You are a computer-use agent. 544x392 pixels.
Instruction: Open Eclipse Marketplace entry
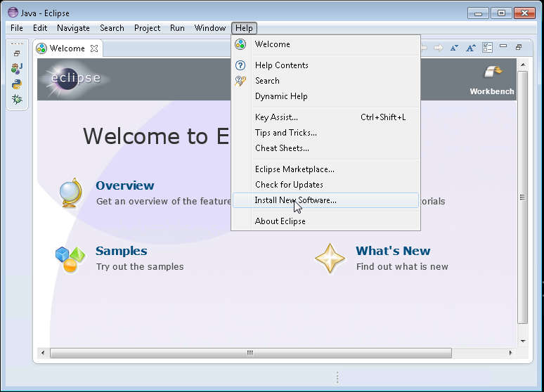pyautogui.click(x=325, y=169)
